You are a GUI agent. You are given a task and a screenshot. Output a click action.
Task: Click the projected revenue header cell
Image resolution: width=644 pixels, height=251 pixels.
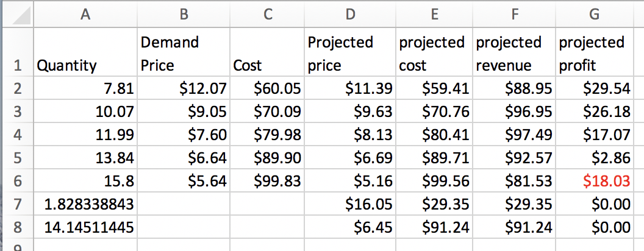pyautogui.click(x=514, y=54)
